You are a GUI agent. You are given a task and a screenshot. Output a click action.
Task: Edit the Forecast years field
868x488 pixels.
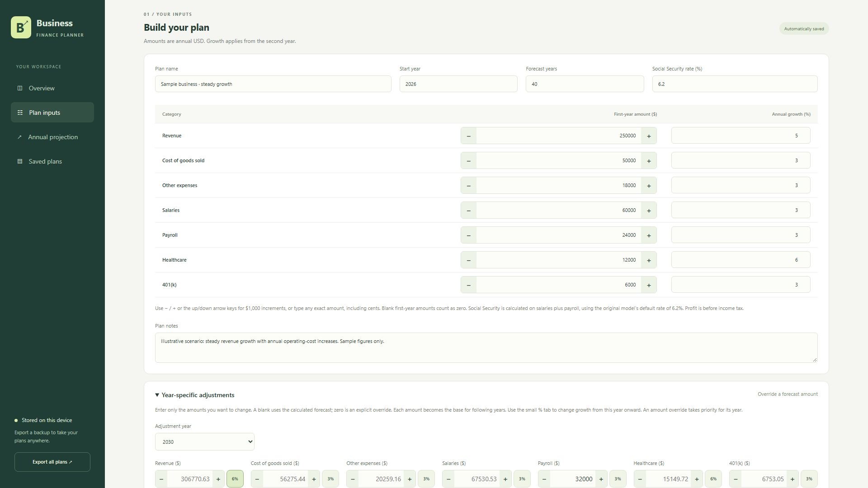coord(585,84)
